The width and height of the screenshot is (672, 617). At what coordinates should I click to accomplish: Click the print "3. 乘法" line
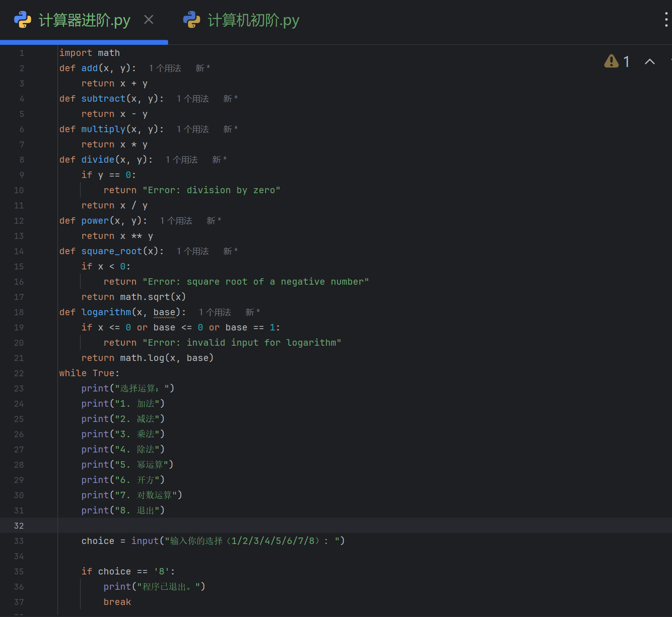point(123,434)
